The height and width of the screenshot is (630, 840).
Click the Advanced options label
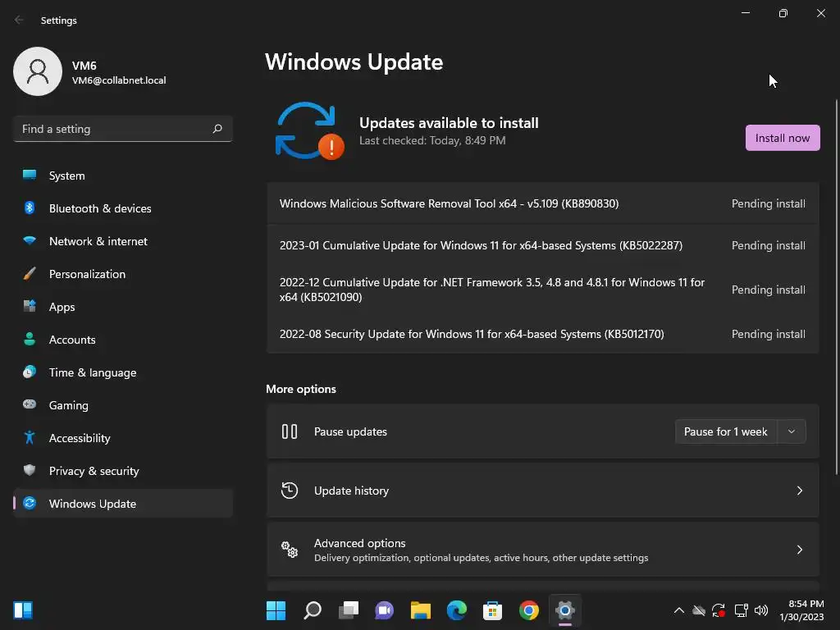point(359,543)
